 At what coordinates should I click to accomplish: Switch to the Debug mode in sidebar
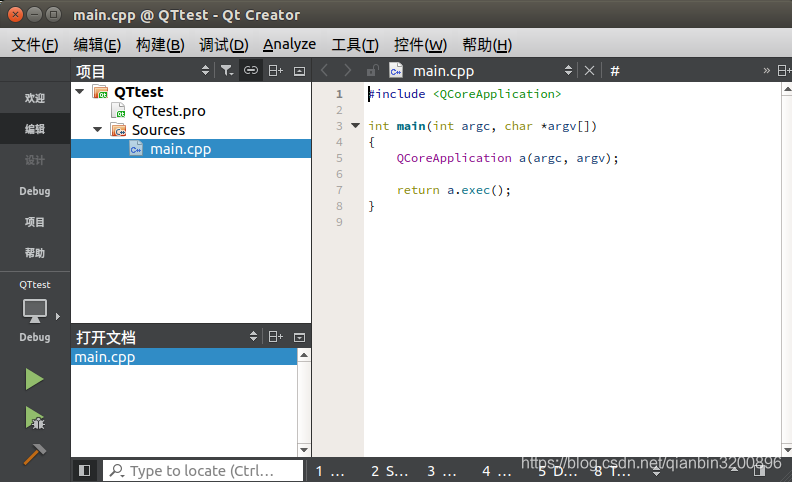tap(35, 191)
